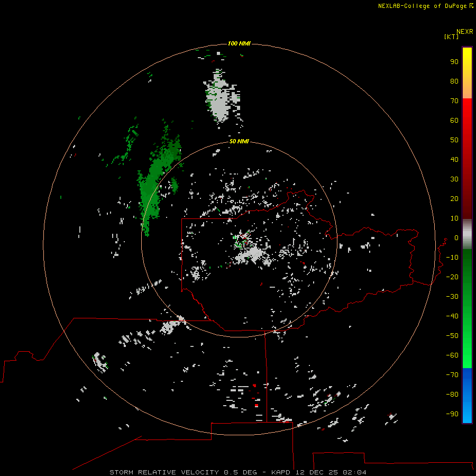Click the -50 value on velocity scale
The height and width of the screenshot is (476, 476).
pyautogui.click(x=452, y=336)
